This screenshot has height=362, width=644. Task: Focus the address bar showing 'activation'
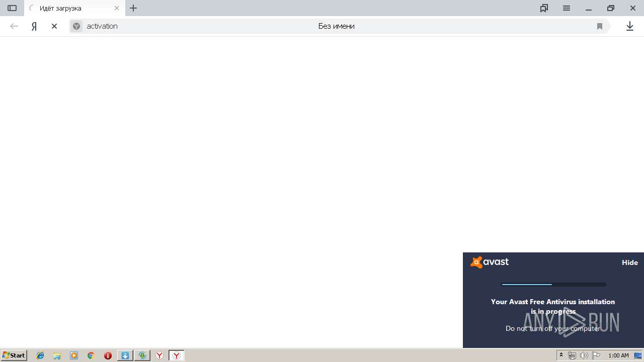coord(340,26)
